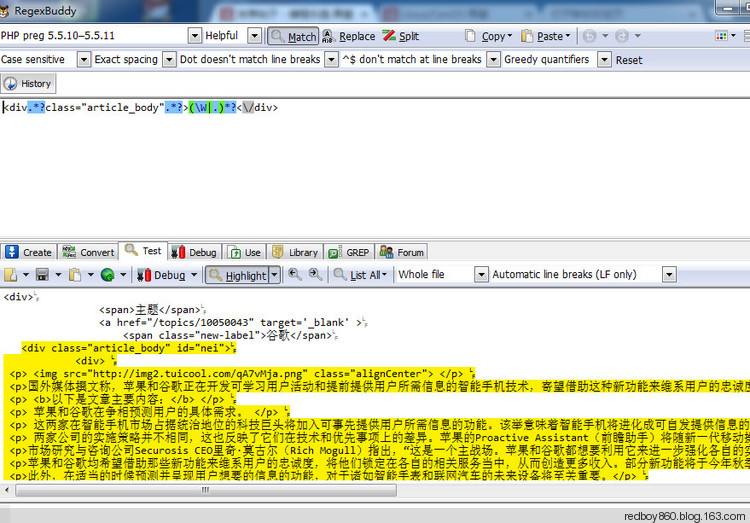Image resolution: width=750 pixels, height=523 pixels.
Task: Open the Automatic line breaks dropdown
Action: [x=669, y=275]
